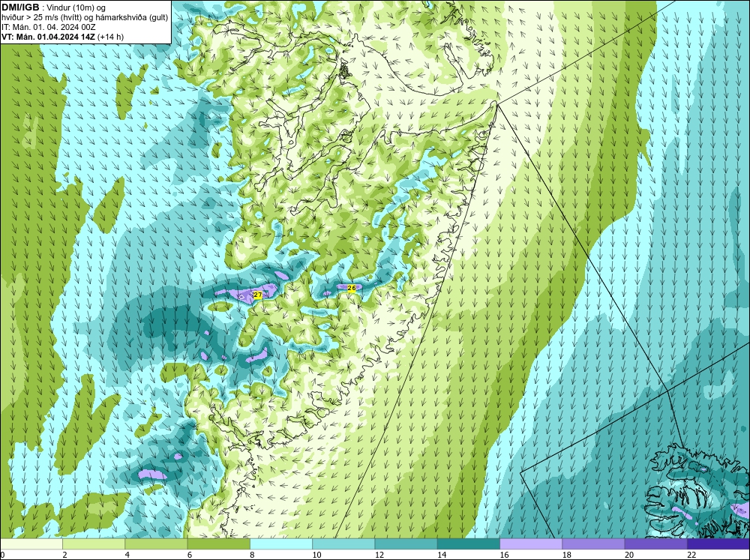This screenshot has height=560, width=750.
Task: Click the legend tick label '22'
Action: coord(691,555)
